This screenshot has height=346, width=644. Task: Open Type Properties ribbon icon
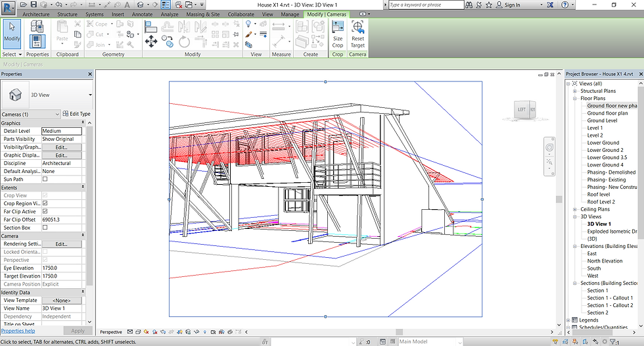(37, 26)
